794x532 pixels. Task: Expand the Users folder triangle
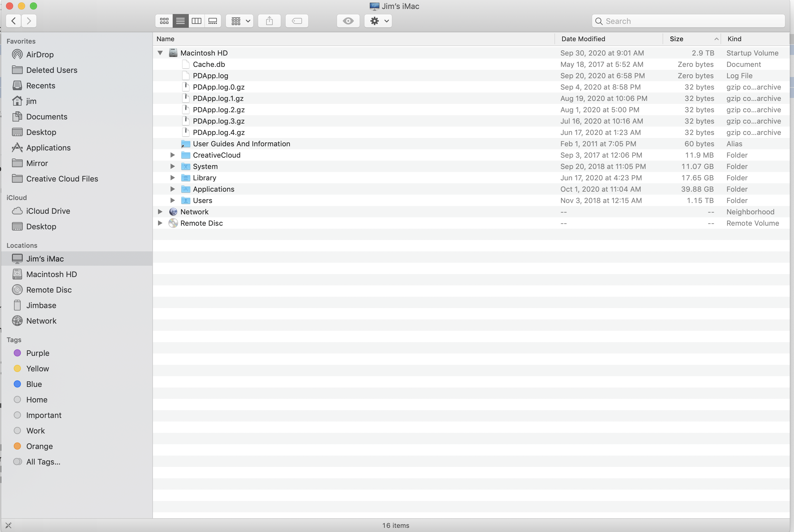(x=172, y=201)
